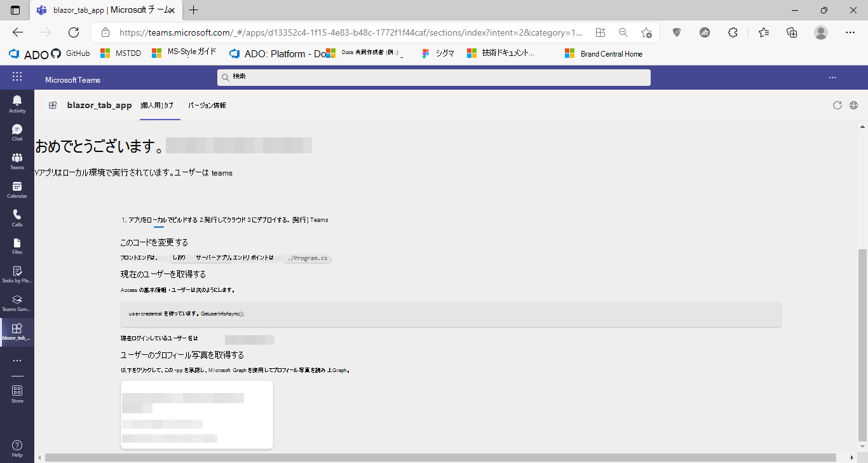The image size is (868, 463).
Task: Open Brand Central Home bookmark
Action: tap(604, 54)
